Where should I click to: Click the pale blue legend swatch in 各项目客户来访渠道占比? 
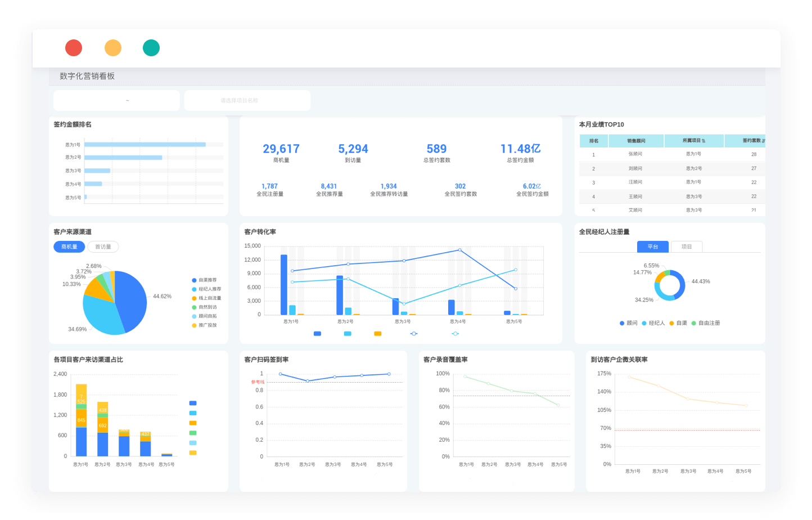click(x=193, y=443)
